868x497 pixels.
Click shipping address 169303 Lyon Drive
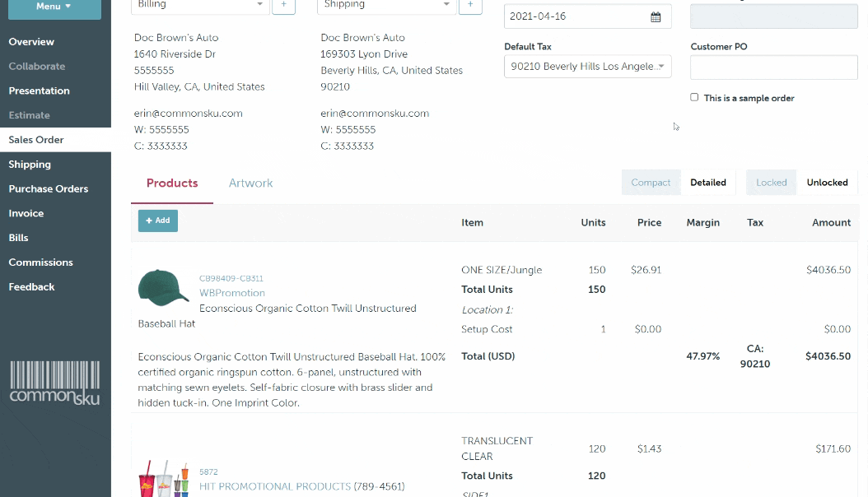[x=364, y=54]
